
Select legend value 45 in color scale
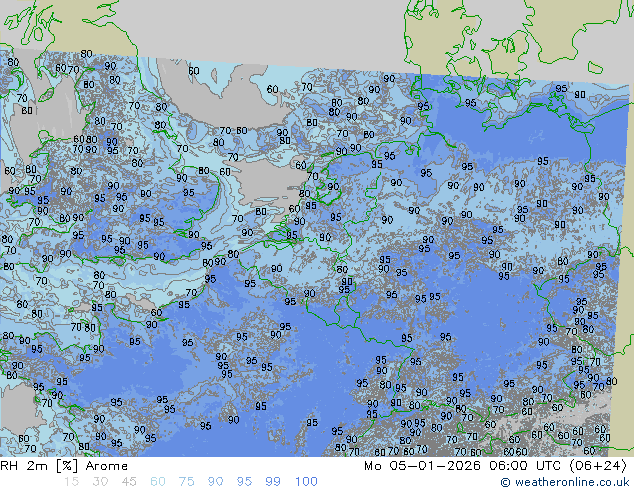[129, 482]
